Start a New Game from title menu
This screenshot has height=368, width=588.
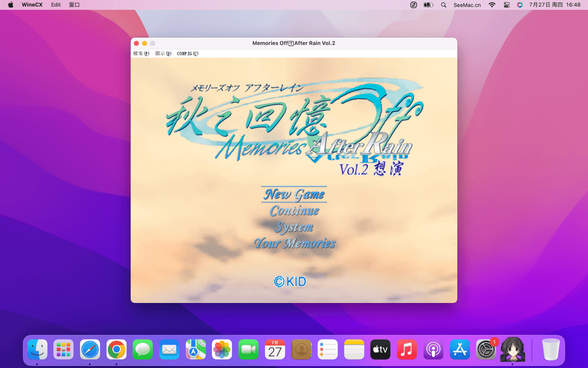coord(294,194)
